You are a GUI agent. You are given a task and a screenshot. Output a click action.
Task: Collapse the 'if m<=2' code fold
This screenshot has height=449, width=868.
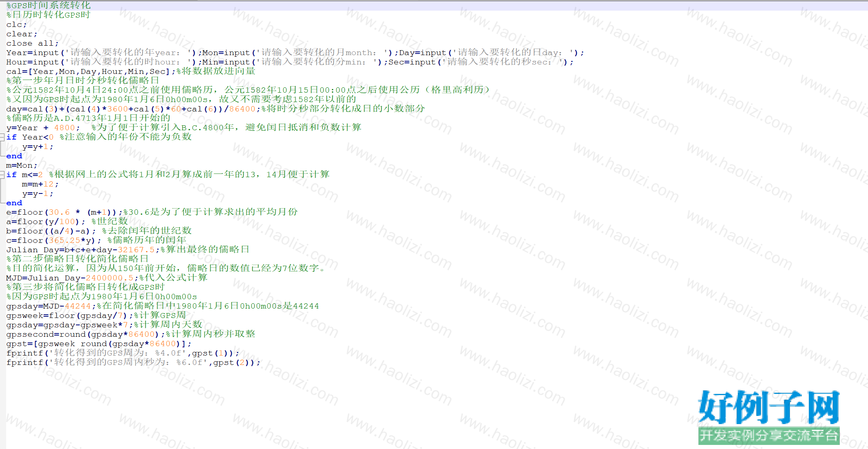pos(2,175)
